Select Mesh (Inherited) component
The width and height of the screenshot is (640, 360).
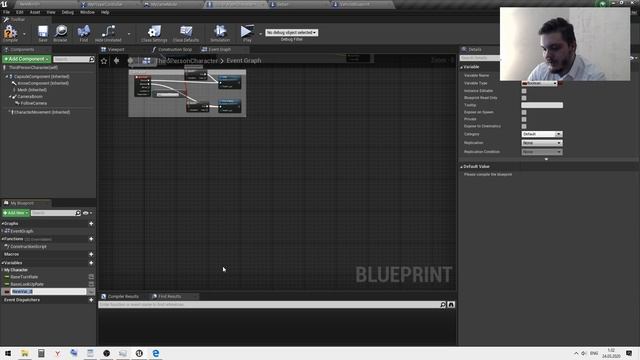pyautogui.click(x=32, y=90)
